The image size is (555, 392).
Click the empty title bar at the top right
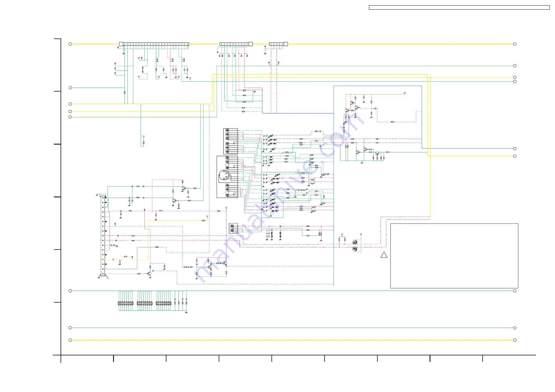(459, 7)
